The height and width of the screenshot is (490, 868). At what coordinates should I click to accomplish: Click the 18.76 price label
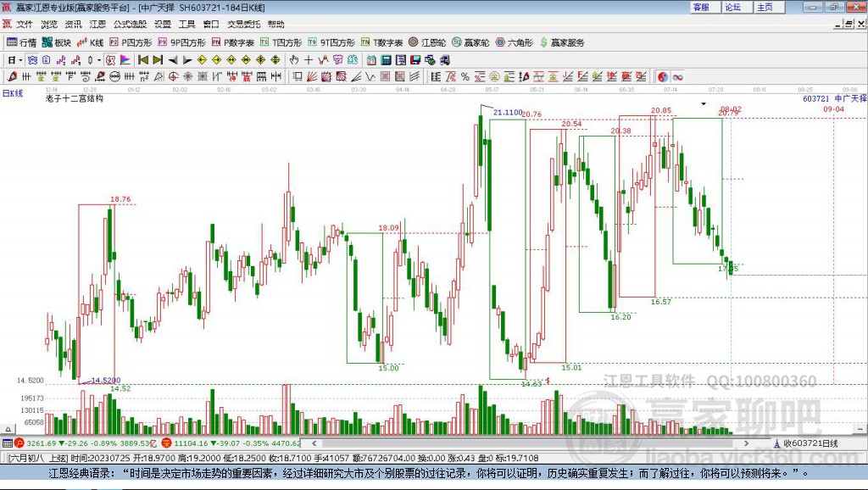point(120,199)
